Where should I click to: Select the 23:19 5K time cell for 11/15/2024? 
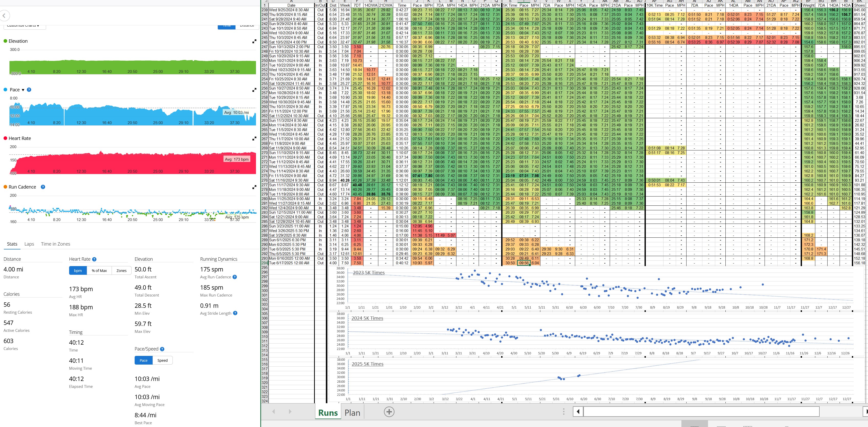[510, 176]
